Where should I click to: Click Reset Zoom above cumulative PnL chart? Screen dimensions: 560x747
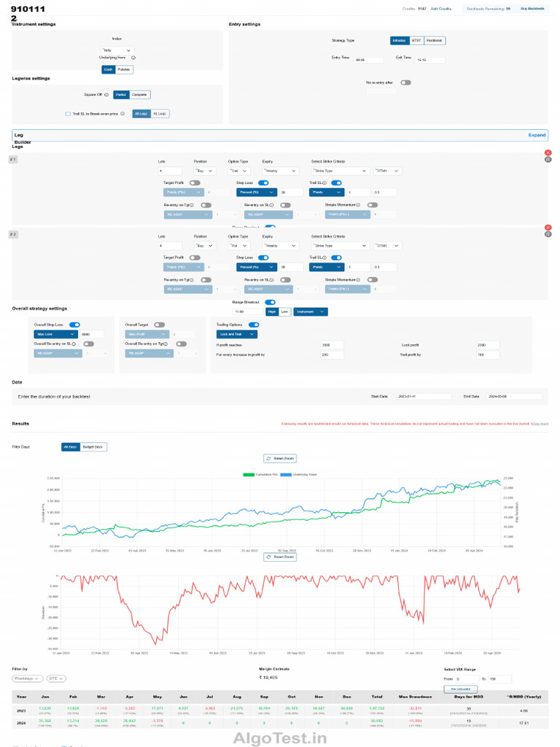coord(280,458)
